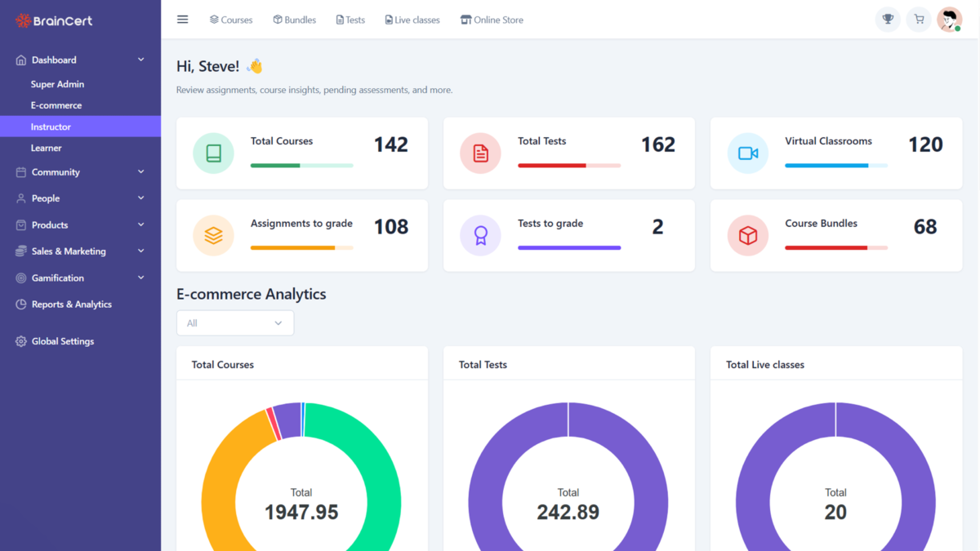The width and height of the screenshot is (980, 551).
Task: Open the Online Store menu item
Action: [492, 20]
